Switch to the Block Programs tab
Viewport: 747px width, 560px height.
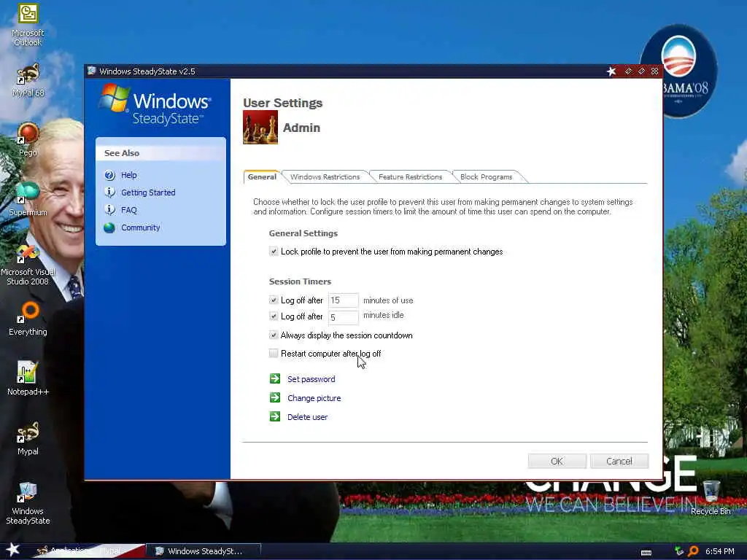(487, 176)
